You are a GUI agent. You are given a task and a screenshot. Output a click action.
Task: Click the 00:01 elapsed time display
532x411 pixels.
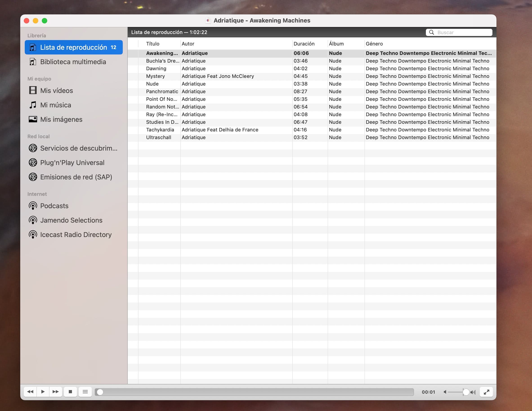pos(428,392)
